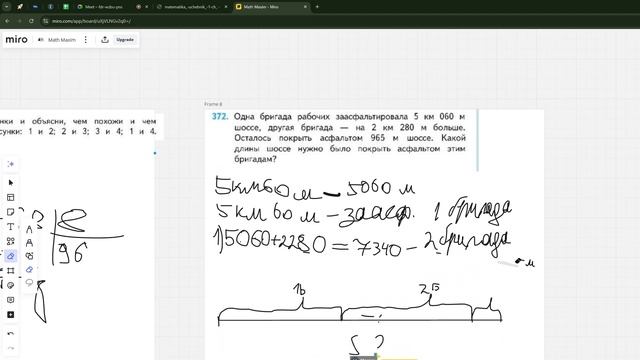Screen dimensions: 640x360
Task: Close the matematika_uchebnik tab
Action: [226, 7]
